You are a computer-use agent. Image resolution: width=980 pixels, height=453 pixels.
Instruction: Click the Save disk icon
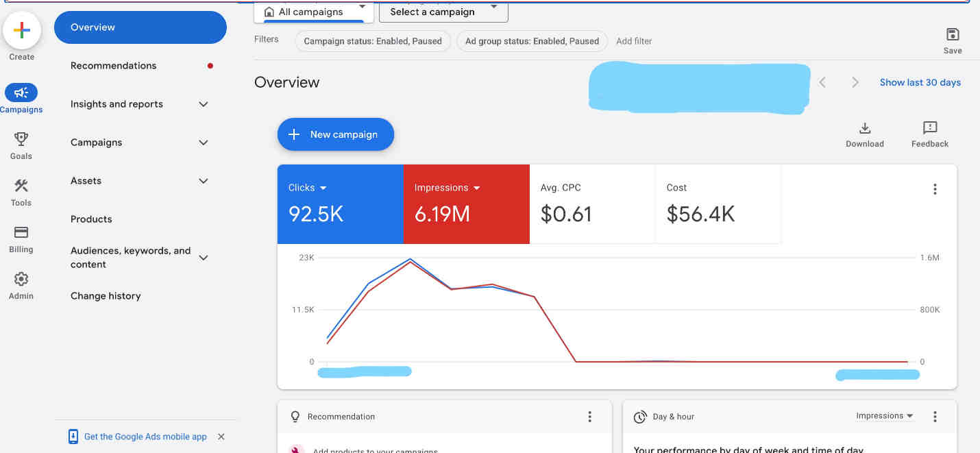[x=953, y=35]
